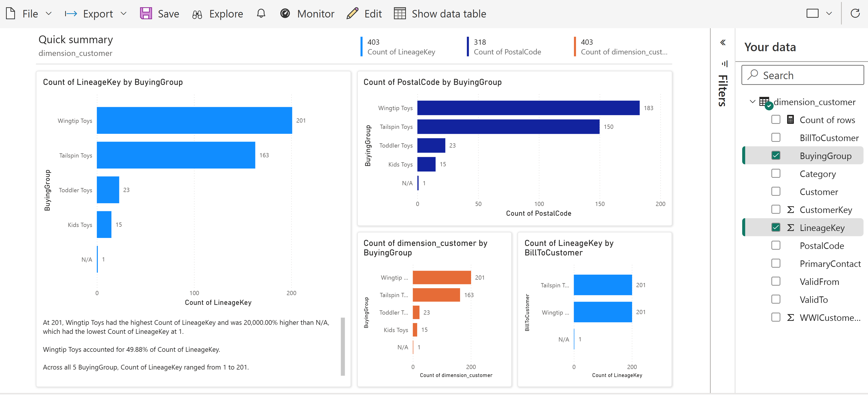This screenshot has width=868, height=395.
Task: Click the Show data table grid icon
Action: [x=400, y=13]
